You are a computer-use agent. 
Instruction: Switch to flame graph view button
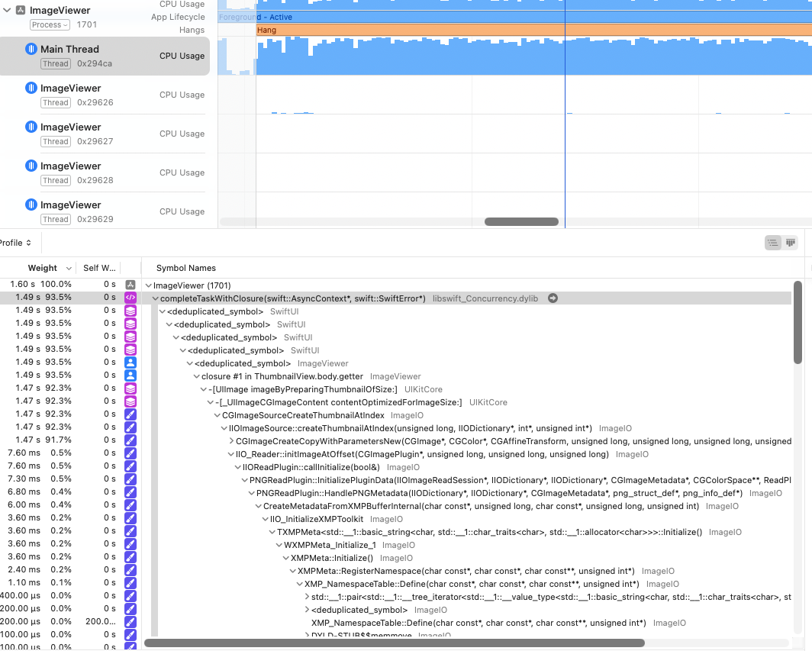[791, 243]
